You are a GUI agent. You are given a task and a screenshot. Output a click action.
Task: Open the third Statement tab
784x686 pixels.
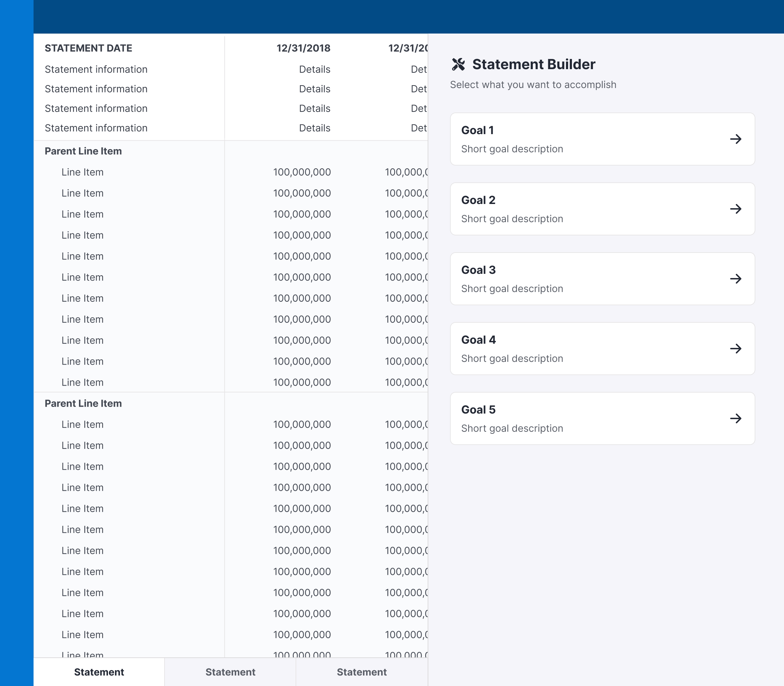click(x=361, y=672)
